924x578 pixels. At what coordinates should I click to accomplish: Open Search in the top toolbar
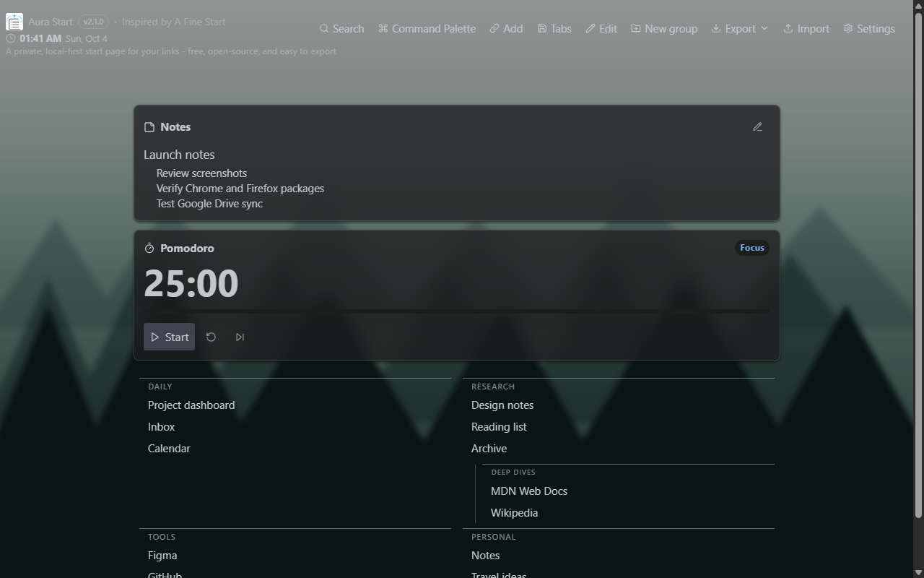pos(341,29)
